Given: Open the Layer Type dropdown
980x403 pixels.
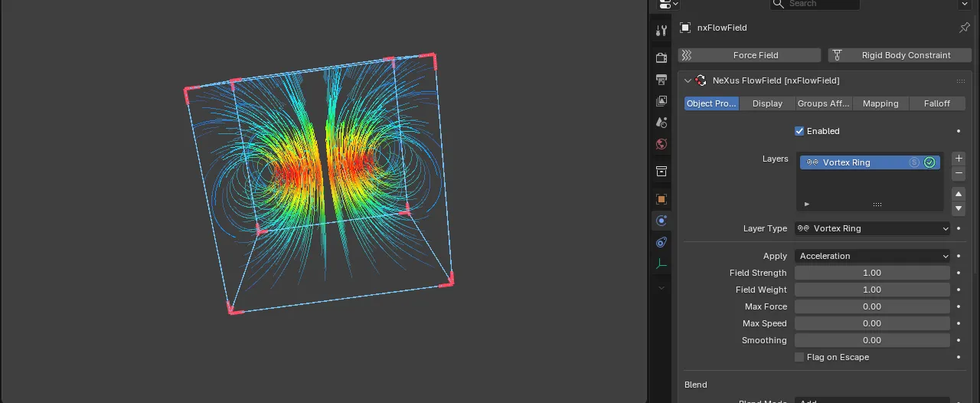Looking at the screenshot, I should point(873,228).
